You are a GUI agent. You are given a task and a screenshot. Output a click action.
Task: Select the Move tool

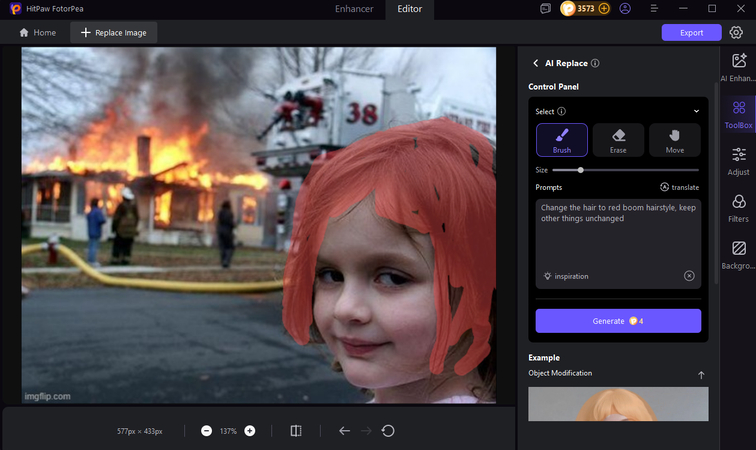674,140
